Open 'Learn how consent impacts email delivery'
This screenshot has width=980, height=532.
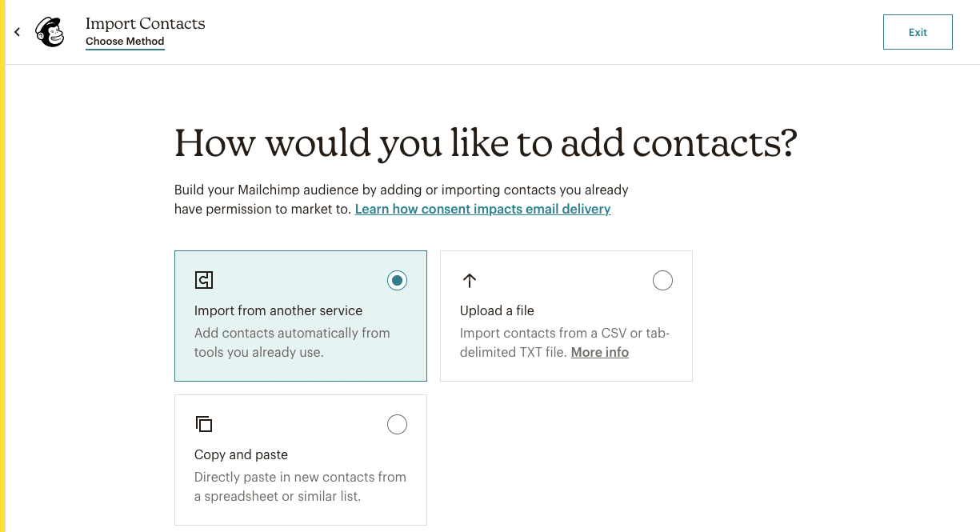point(483,209)
